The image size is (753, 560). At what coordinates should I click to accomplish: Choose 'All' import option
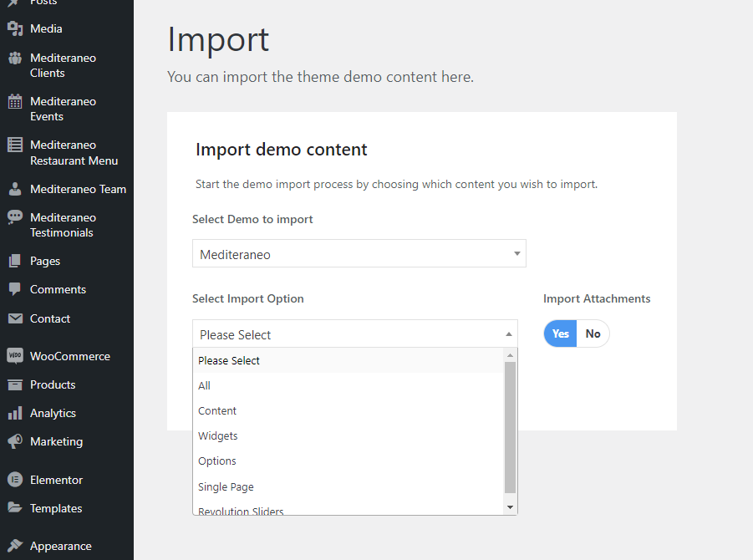[x=349, y=385]
